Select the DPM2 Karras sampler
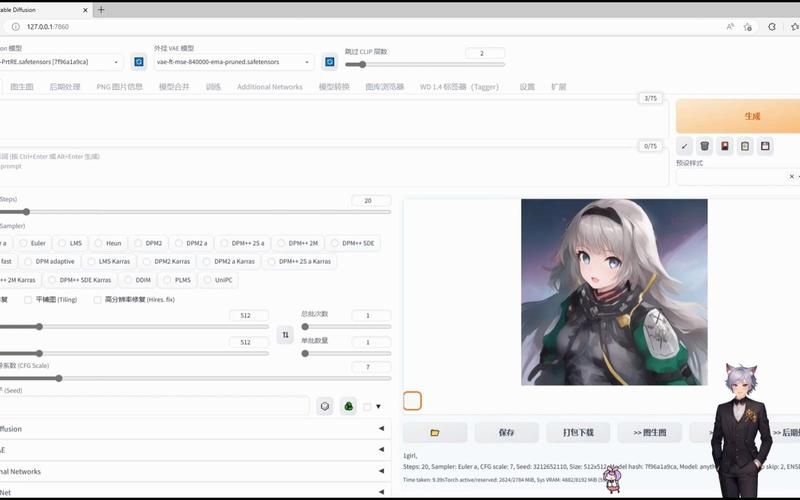The height and width of the screenshot is (500, 800). (x=167, y=261)
